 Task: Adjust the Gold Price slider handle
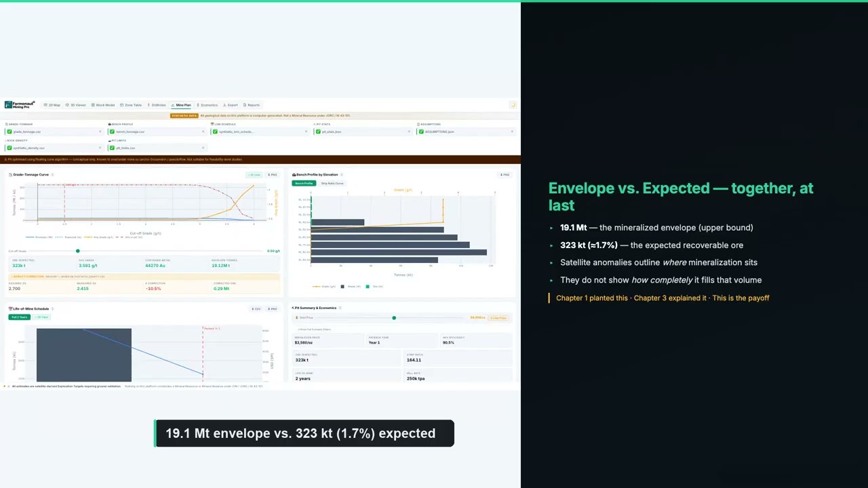coord(394,318)
